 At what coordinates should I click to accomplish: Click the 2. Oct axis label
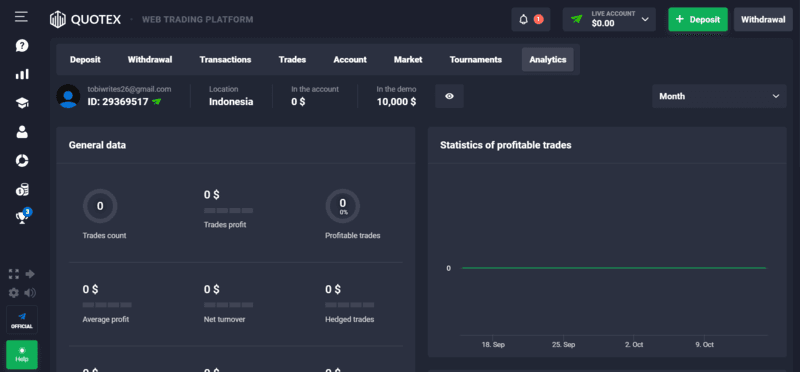pyautogui.click(x=634, y=345)
